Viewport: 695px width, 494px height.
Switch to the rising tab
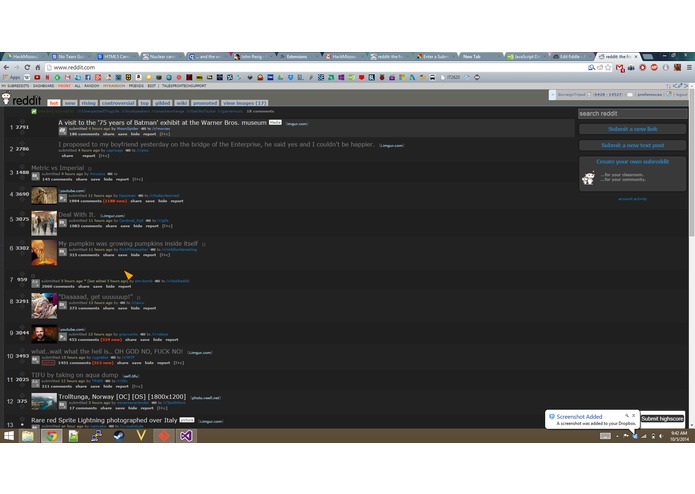(x=89, y=103)
